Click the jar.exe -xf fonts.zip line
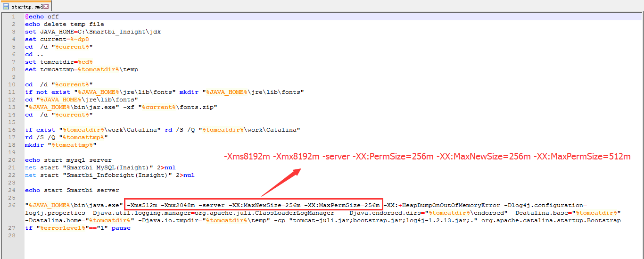Viewport: 644px width, 259px height. pos(121,107)
